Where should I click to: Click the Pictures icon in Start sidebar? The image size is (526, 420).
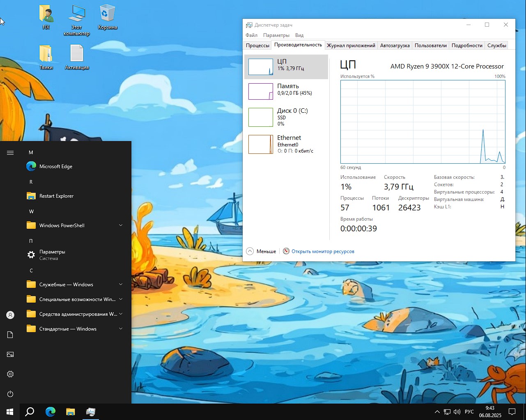point(10,354)
